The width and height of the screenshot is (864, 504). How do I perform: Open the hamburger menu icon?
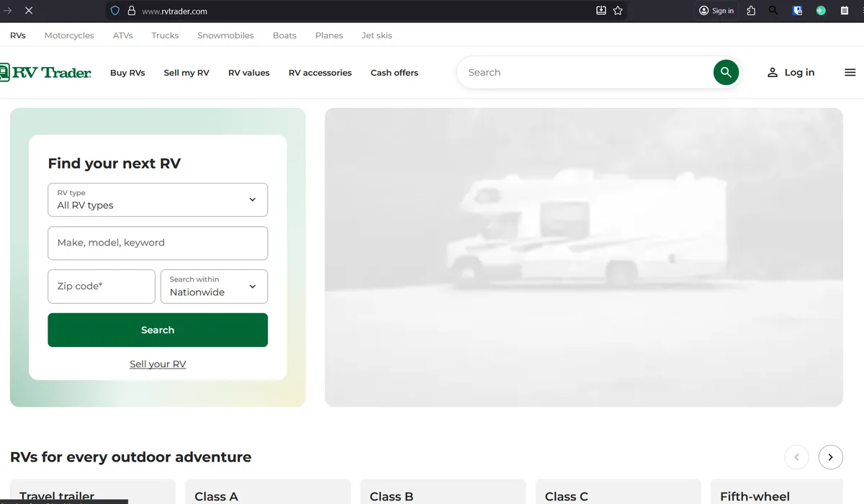[850, 73]
